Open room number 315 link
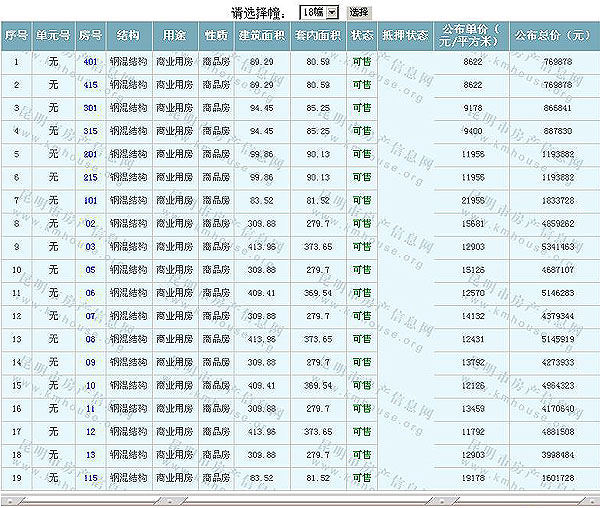Image resolution: width=600 pixels, height=508 pixels. pos(91,131)
